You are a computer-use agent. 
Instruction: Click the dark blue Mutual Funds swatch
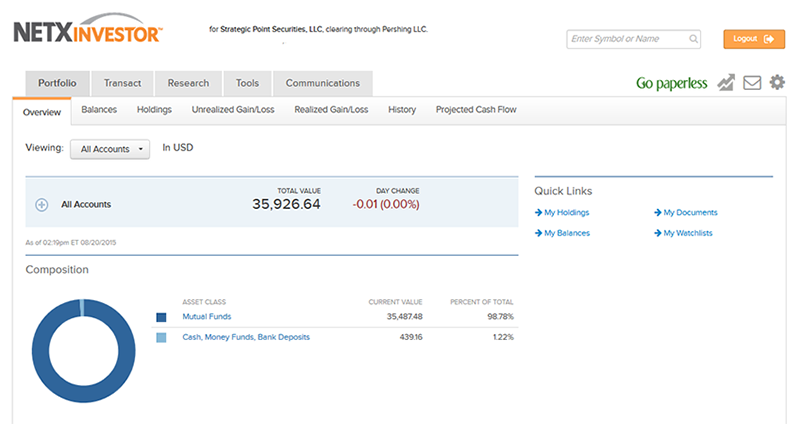[x=161, y=317]
